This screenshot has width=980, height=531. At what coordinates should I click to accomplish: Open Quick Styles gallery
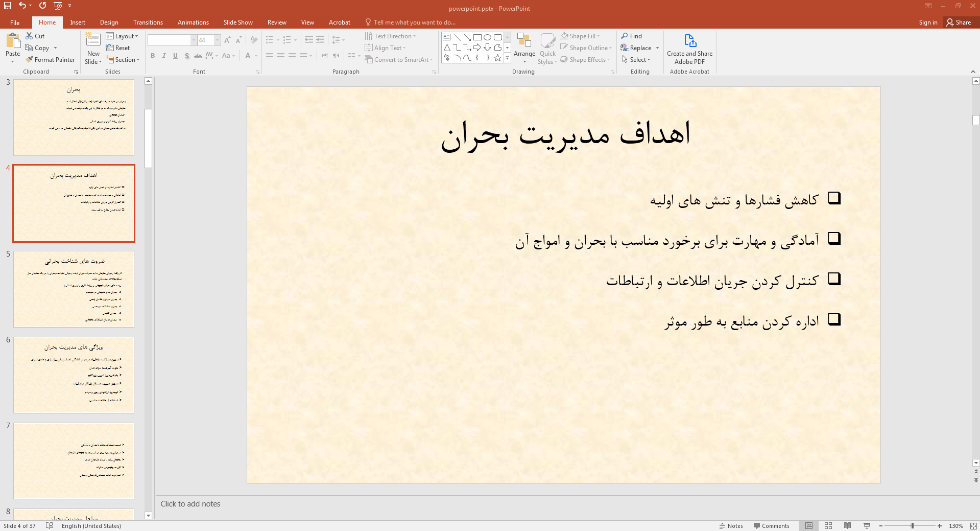point(547,49)
